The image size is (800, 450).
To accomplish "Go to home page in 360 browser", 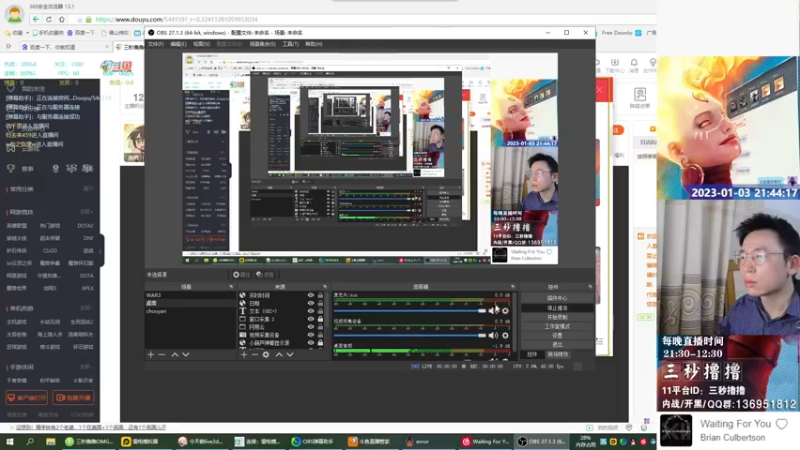I will tap(62, 19).
